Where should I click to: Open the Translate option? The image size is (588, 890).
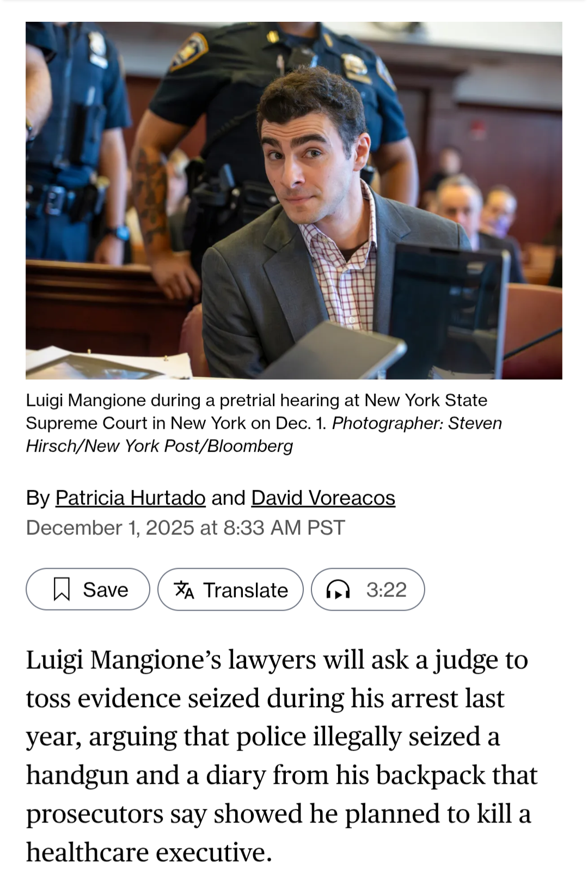(230, 589)
